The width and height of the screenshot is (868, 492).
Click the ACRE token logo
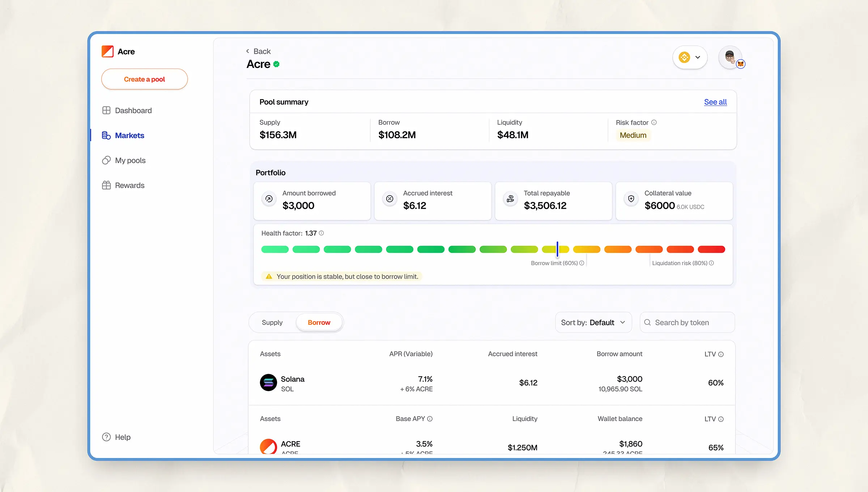click(268, 446)
